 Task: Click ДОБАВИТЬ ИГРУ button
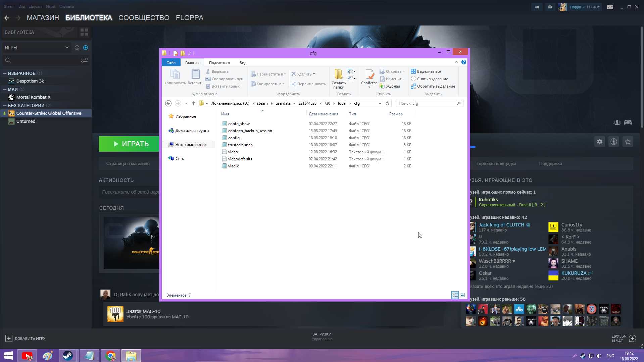coord(26,339)
